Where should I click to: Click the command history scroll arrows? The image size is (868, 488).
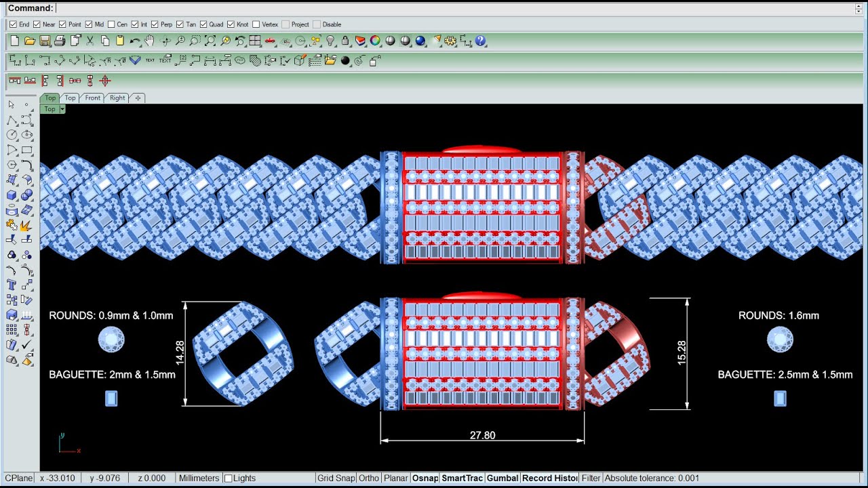pos(859,8)
